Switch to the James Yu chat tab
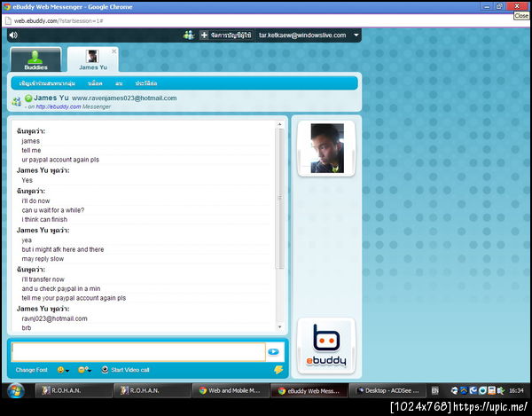 tap(92, 59)
